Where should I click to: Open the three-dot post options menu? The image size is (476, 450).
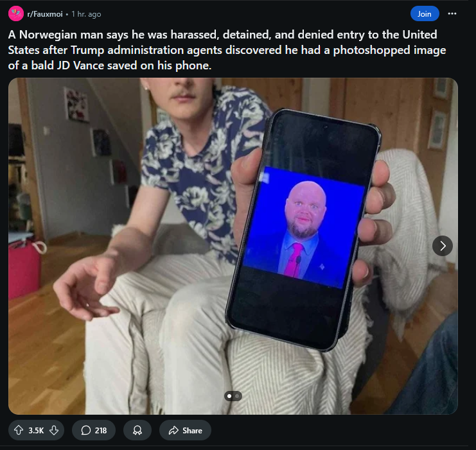(x=452, y=13)
